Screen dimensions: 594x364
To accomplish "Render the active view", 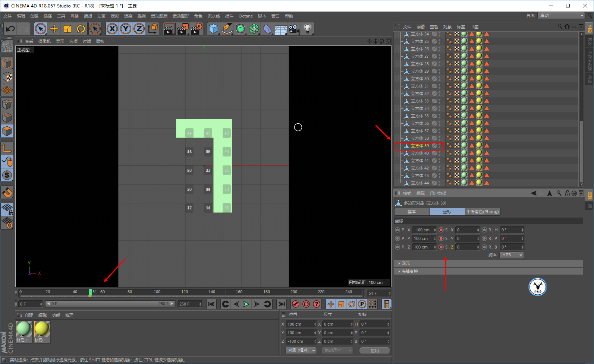I will pyautogui.click(x=169, y=29).
